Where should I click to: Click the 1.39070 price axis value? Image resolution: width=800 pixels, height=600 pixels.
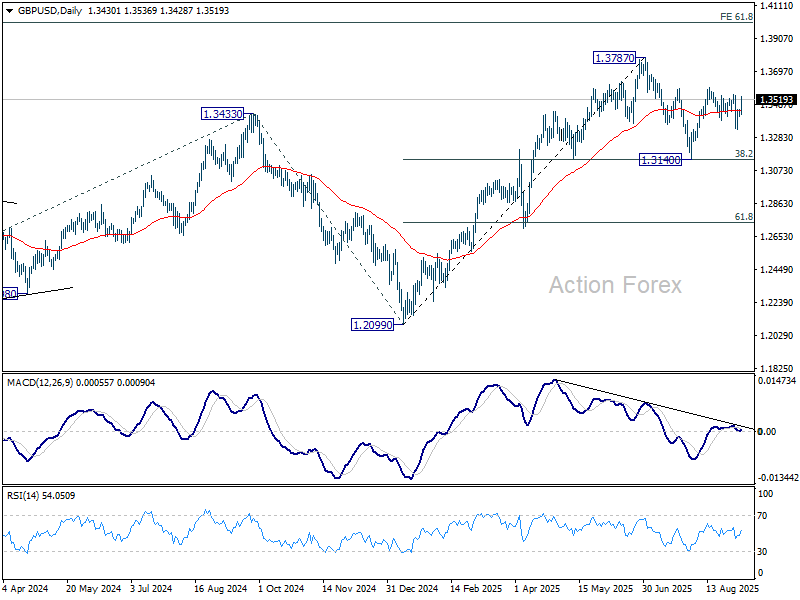777,39
